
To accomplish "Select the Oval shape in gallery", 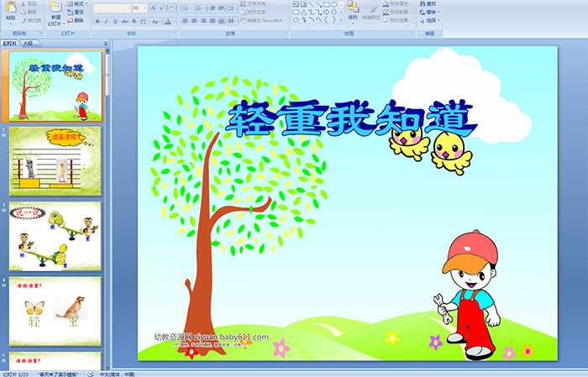I will tap(333, 4).
